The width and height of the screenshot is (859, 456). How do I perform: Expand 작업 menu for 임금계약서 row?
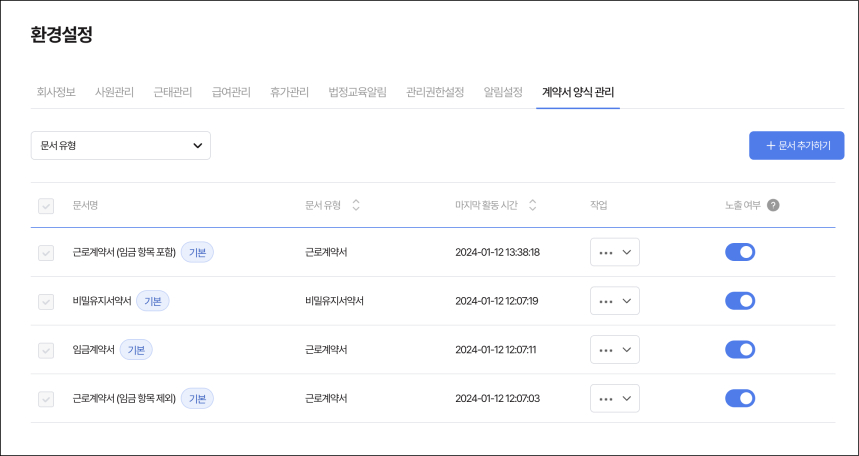614,350
